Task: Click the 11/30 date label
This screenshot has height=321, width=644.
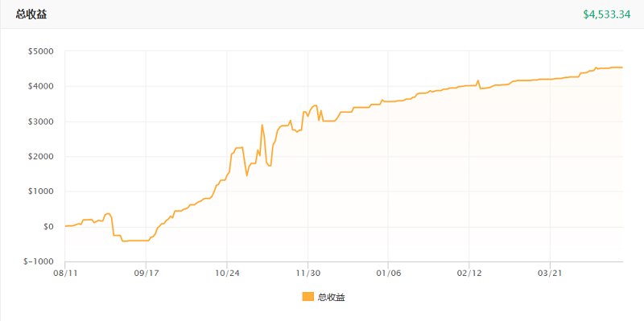Action: pos(308,273)
